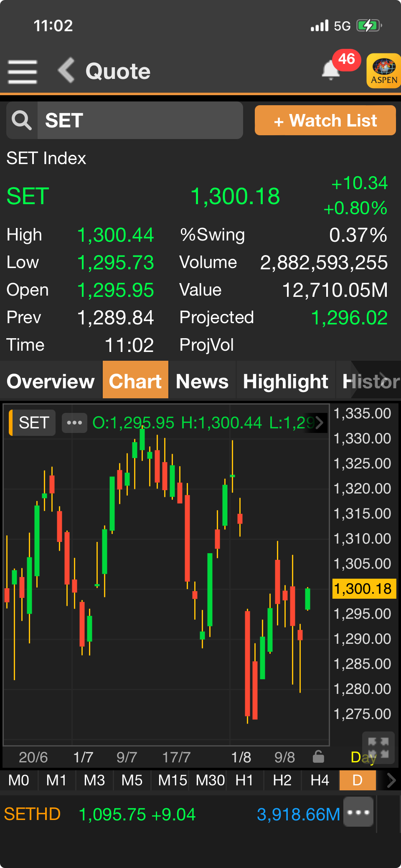Tap the SETHD value 3,918.66M
This screenshot has height=868, width=401.
point(298,814)
